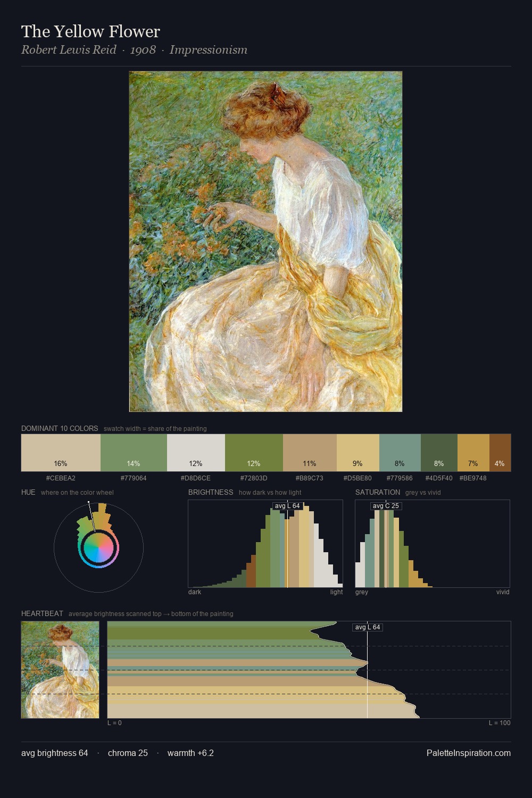Click the artist name 'Robert Lewis Reid'
Image resolution: width=532 pixels, height=798 pixels.
pos(69,50)
